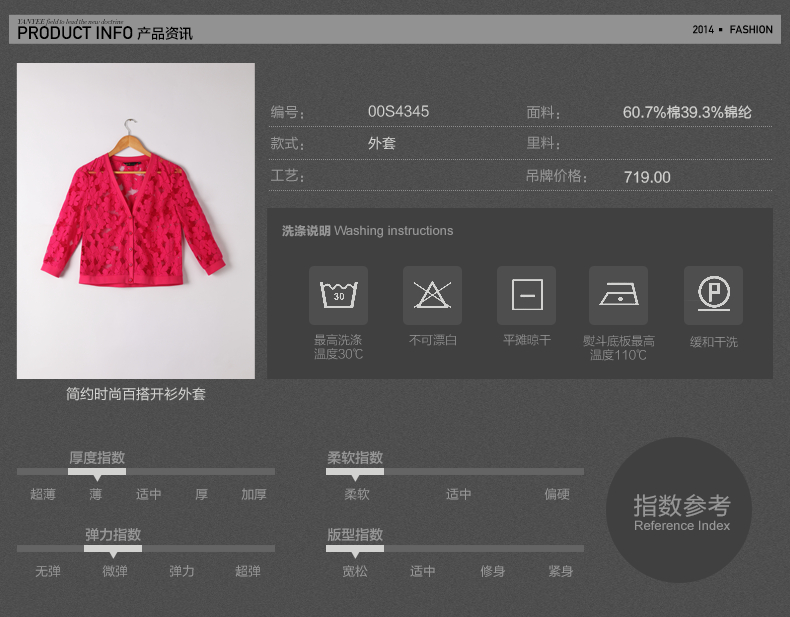Click the 修身 fit option
Image resolution: width=790 pixels, height=617 pixels.
[492, 571]
